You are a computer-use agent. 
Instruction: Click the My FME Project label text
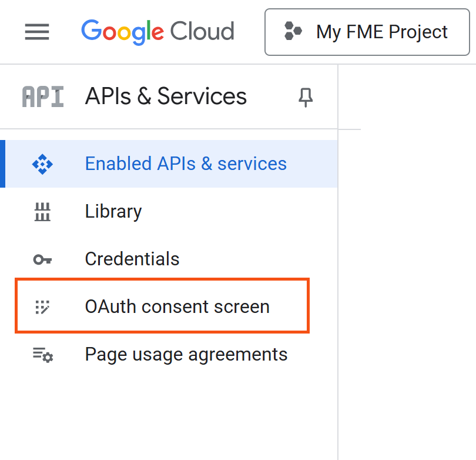click(x=381, y=32)
